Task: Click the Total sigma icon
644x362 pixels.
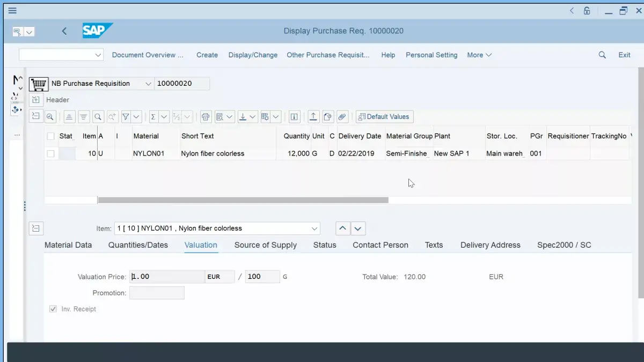Action: coord(153,116)
